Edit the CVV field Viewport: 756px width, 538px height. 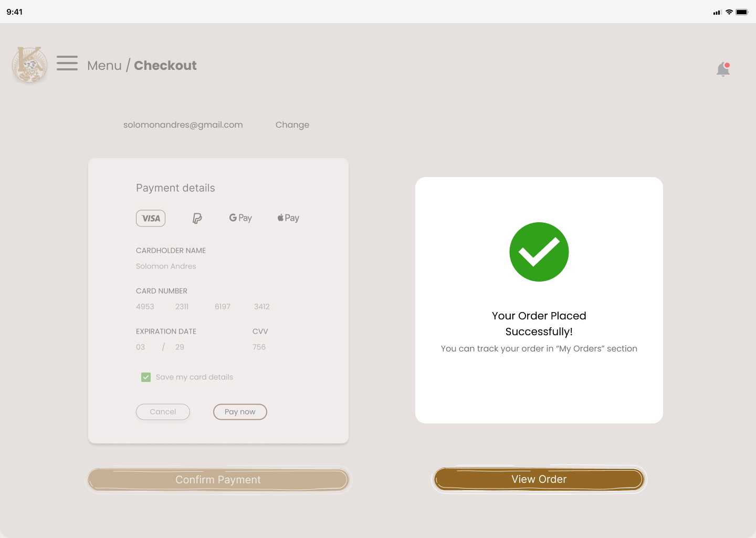259,347
